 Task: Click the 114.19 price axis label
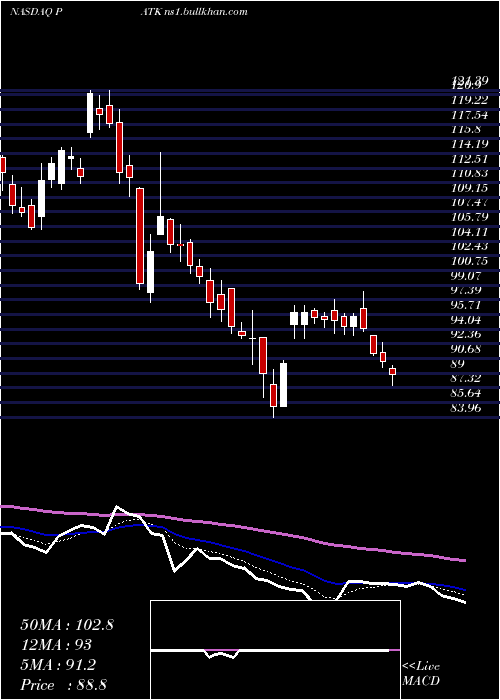point(469,144)
